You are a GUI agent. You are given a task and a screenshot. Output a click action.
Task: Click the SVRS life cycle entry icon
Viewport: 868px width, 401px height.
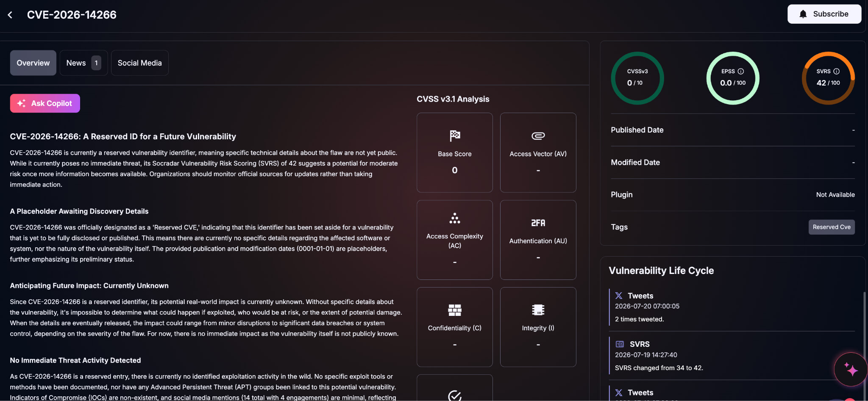point(620,344)
